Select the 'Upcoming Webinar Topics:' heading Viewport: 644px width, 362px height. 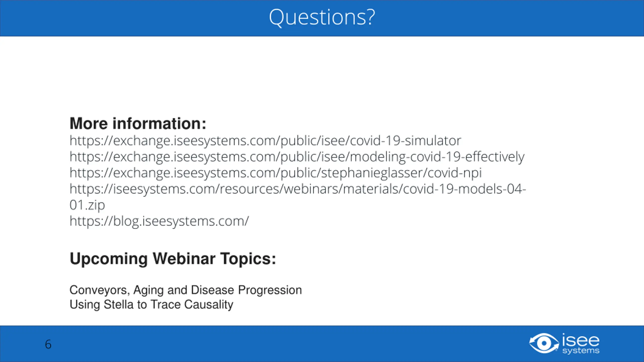click(x=173, y=259)
